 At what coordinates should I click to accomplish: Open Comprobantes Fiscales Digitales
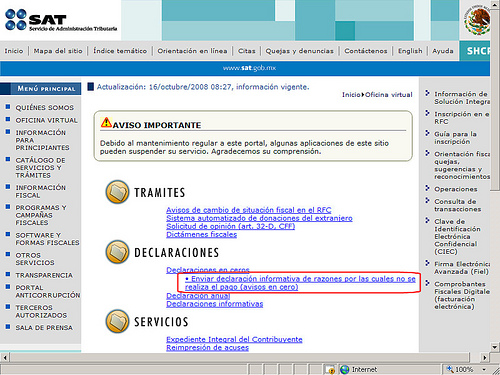[462, 295]
